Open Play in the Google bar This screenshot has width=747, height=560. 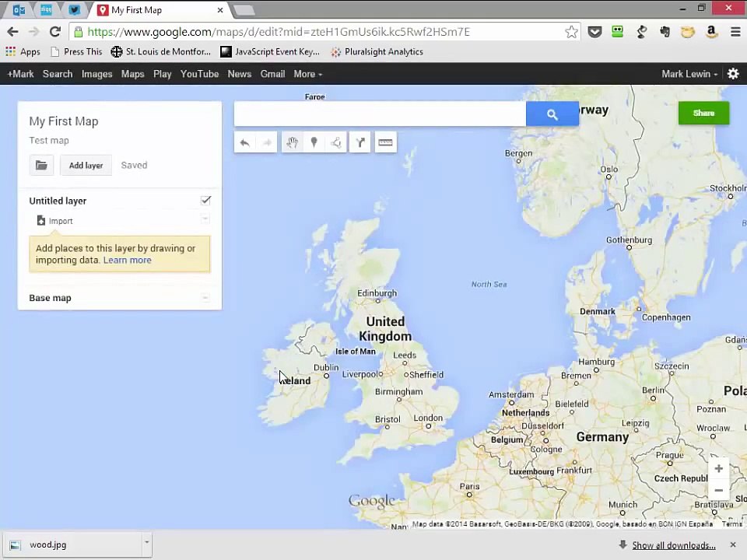162,74
